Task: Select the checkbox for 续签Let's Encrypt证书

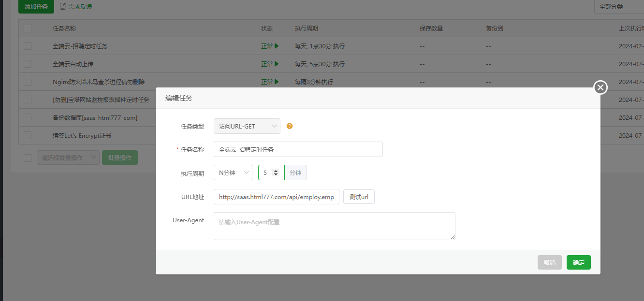Action: 28,135
